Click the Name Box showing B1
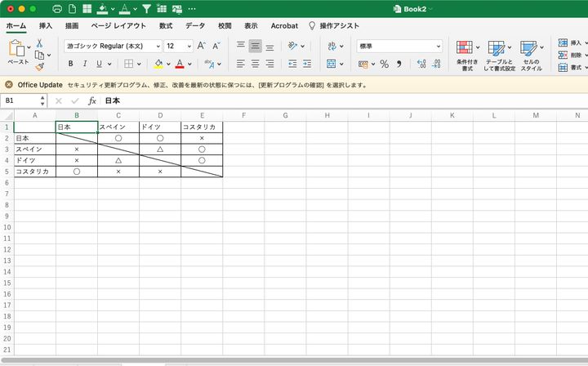This screenshot has width=588, height=366. coord(23,100)
